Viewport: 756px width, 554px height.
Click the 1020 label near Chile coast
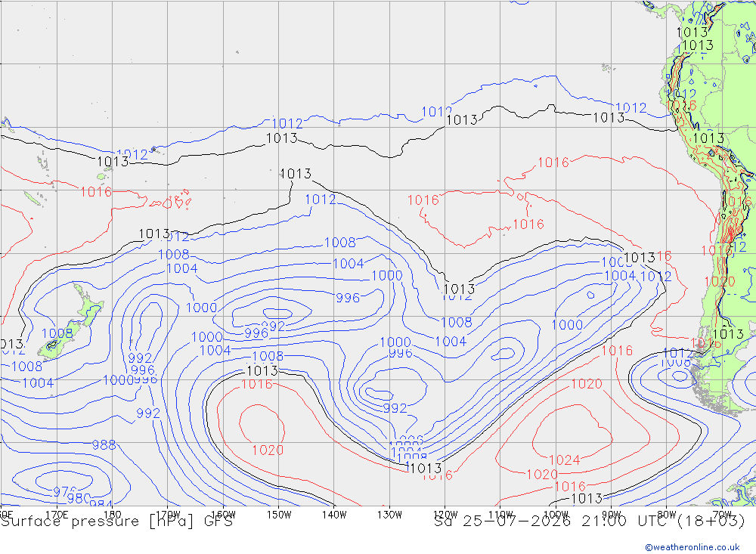[x=720, y=282]
